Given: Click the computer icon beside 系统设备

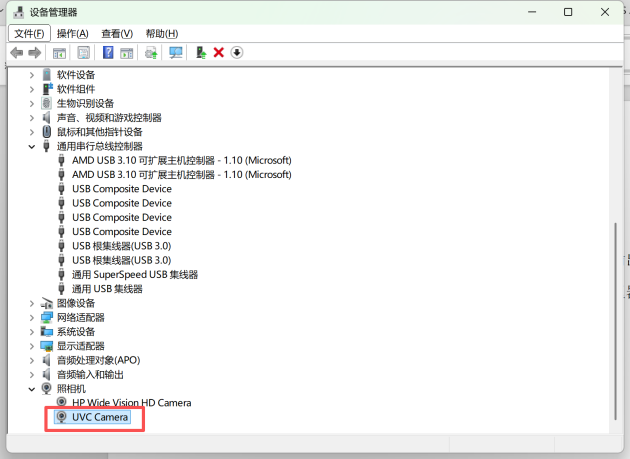Looking at the screenshot, I should pos(47,332).
